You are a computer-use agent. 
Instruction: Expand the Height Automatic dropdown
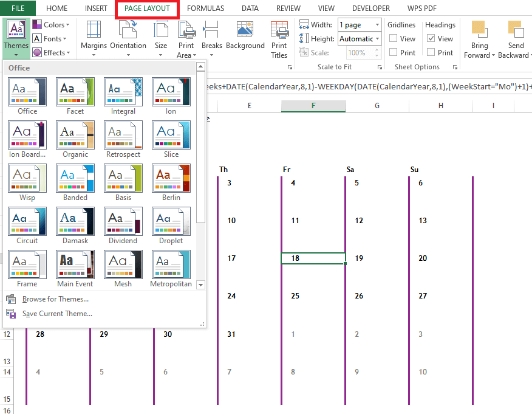pos(377,39)
